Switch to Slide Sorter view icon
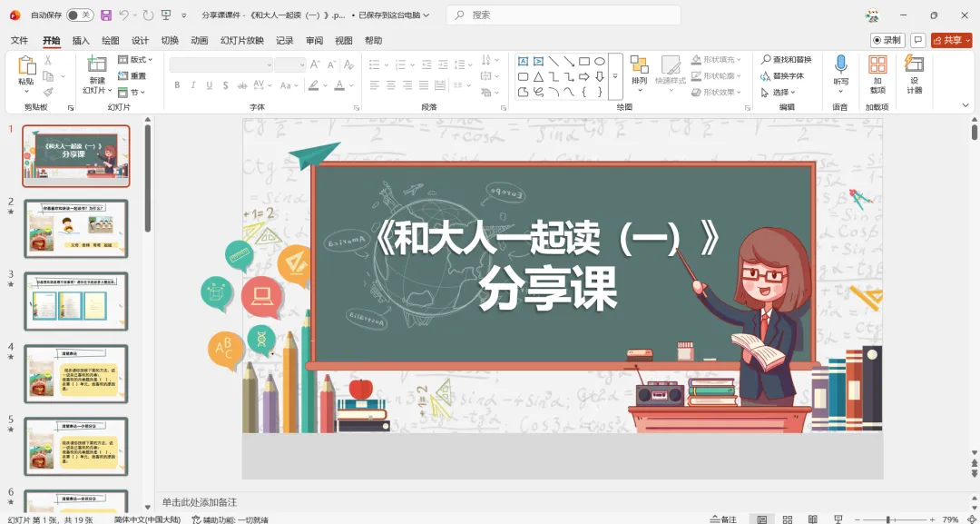 click(x=787, y=519)
